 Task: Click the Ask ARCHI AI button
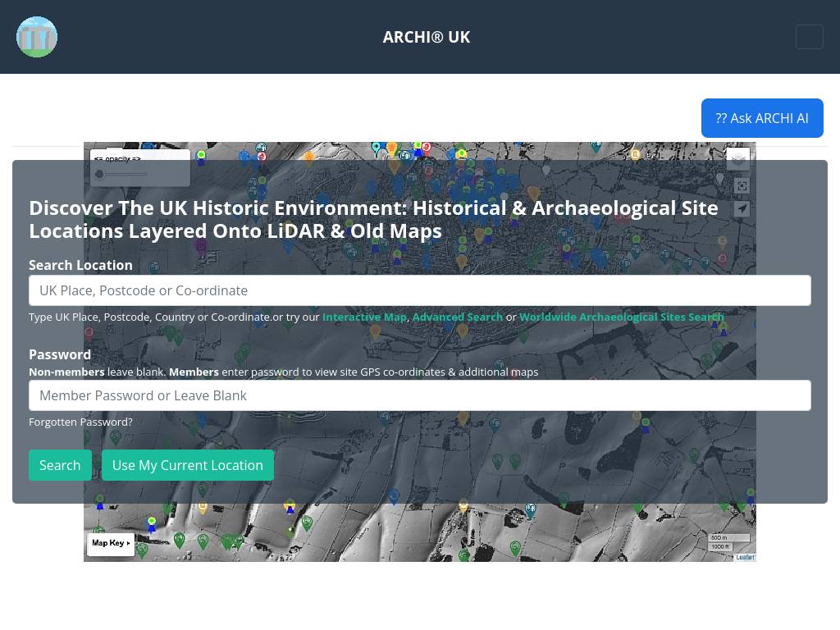(x=762, y=118)
